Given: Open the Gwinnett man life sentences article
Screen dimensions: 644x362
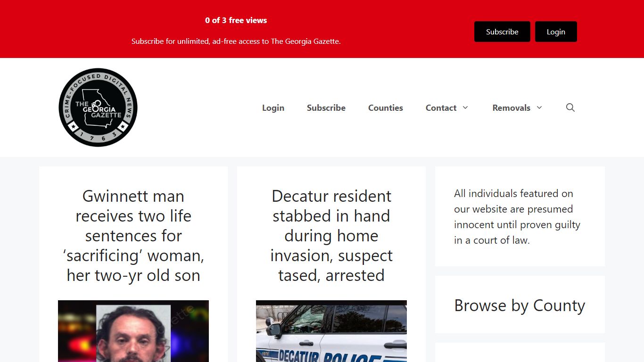Looking at the screenshot, I should (133, 236).
